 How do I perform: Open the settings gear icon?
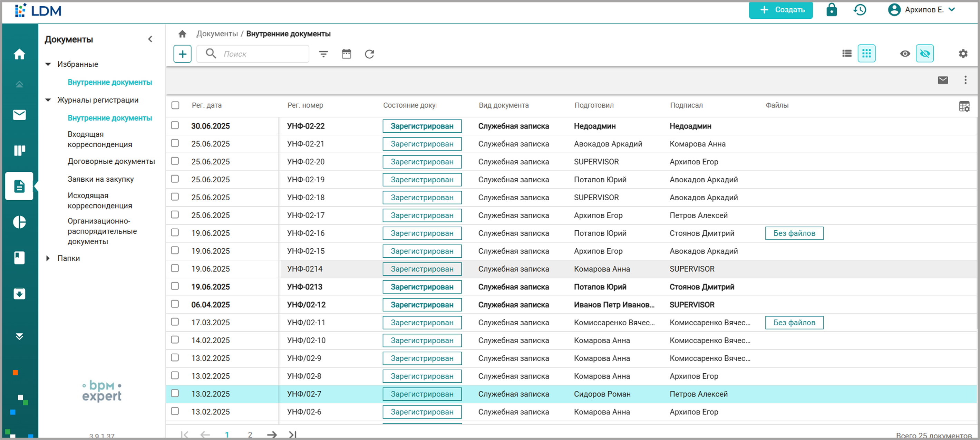pyautogui.click(x=963, y=54)
